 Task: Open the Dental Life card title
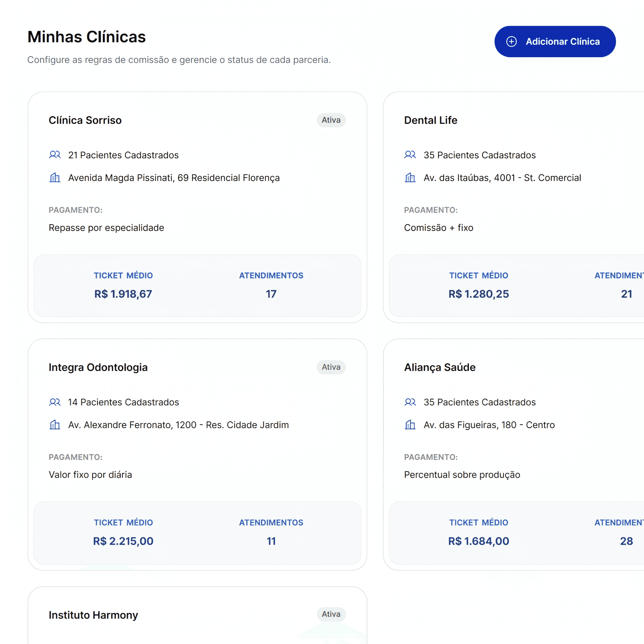coord(431,120)
